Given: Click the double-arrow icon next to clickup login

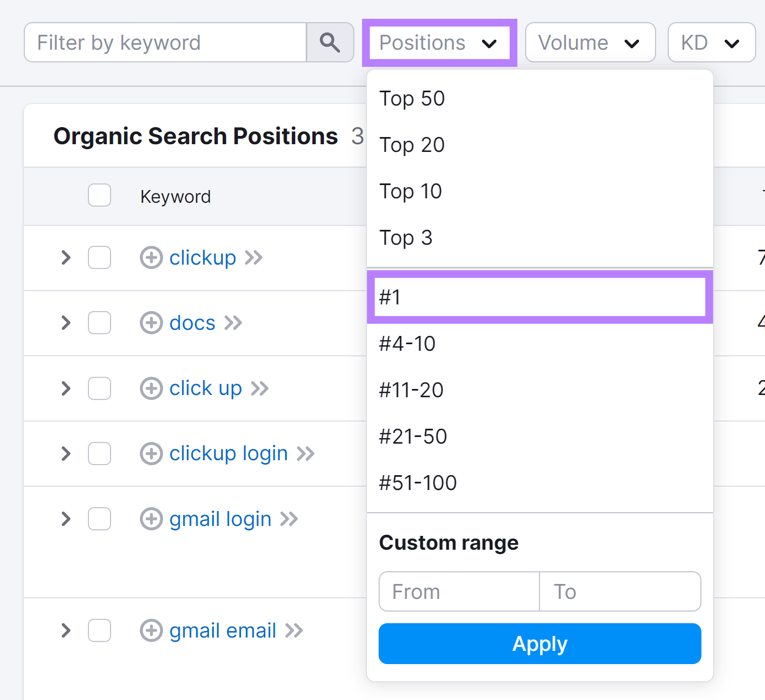Looking at the screenshot, I should click(x=305, y=453).
